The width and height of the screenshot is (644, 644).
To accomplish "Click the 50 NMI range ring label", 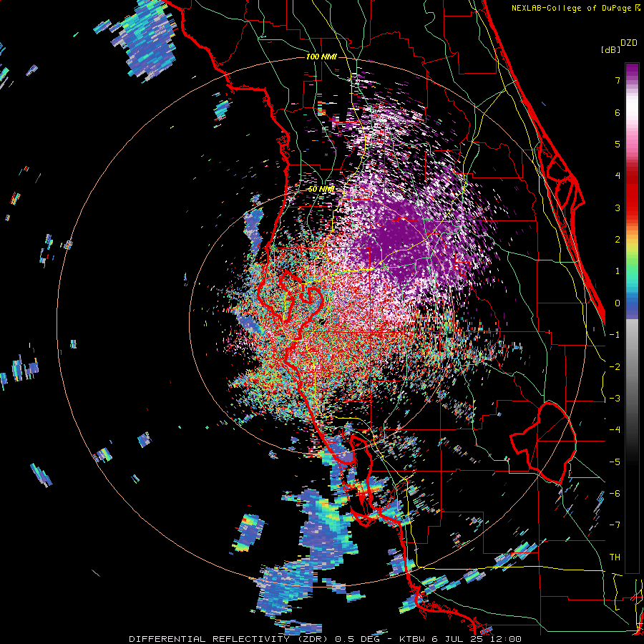I will pos(321,190).
